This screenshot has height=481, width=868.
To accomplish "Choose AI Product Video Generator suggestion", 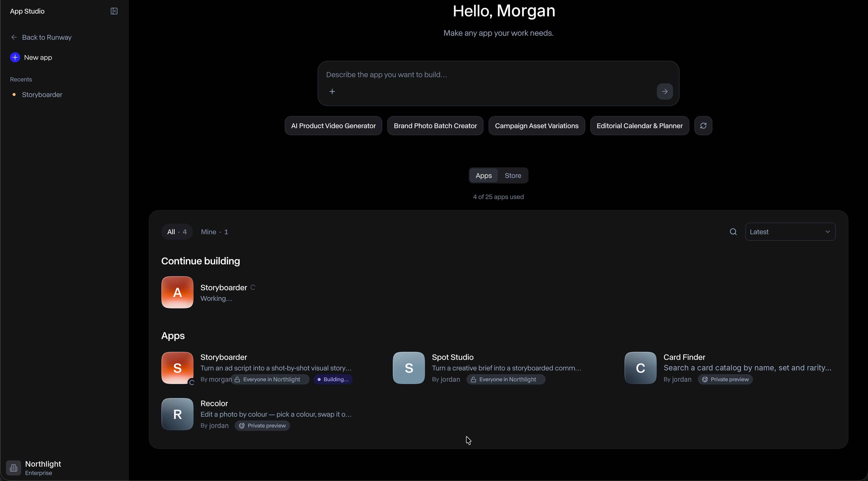I will 333,126.
